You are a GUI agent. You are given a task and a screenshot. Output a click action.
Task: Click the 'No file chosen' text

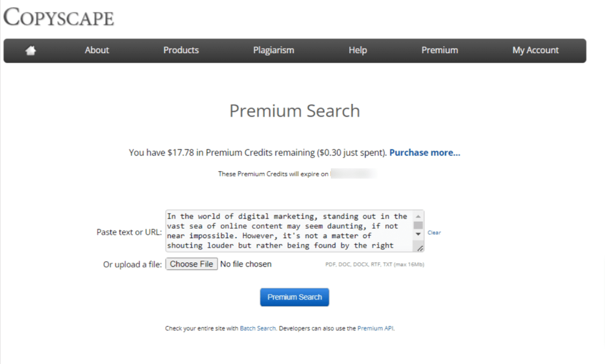point(246,264)
